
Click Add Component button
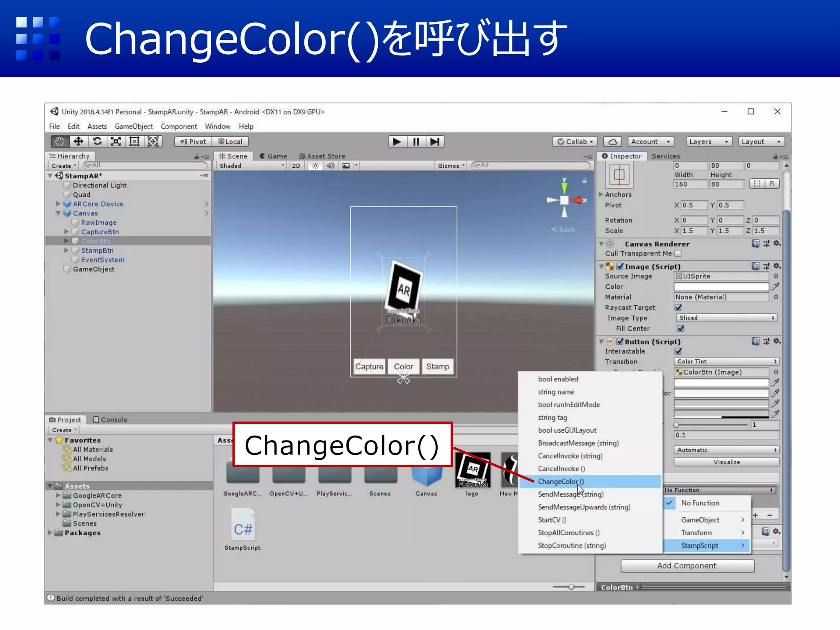[x=687, y=566]
